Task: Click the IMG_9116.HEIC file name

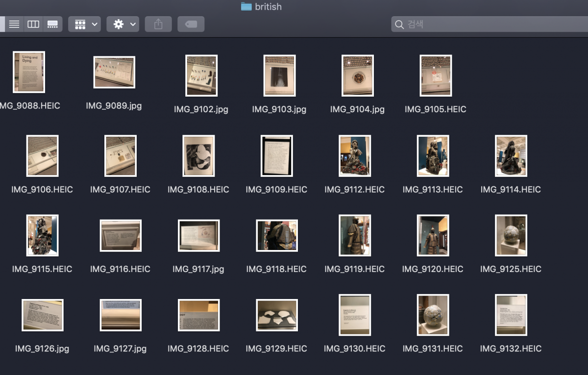Action: click(120, 269)
